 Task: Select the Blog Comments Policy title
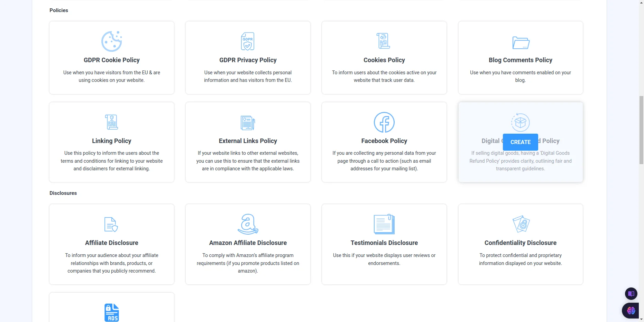pyautogui.click(x=521, y=60)
